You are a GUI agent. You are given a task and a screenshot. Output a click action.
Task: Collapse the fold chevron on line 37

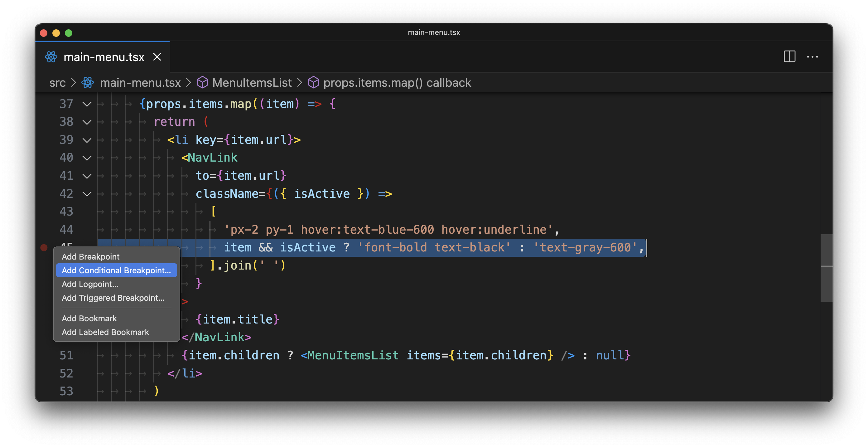[x=87, y=104]
